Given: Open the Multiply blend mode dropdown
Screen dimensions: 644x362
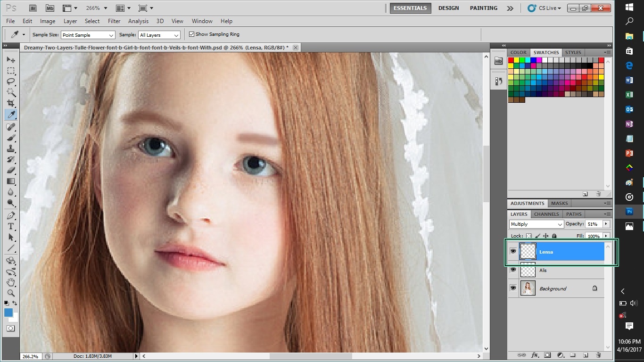Looking at the screenshot, I should [536, 224].
